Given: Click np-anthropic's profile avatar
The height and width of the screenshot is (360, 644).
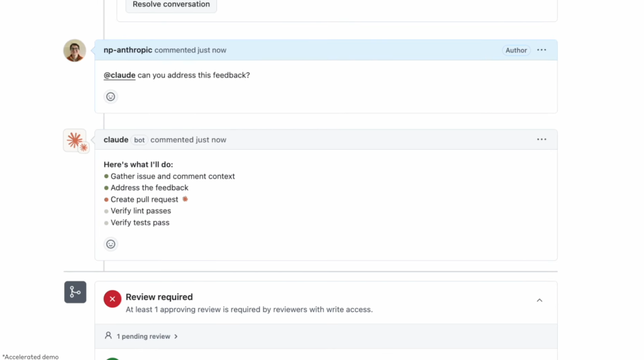Looking at the screenshot, I should (x=74, y=50).
